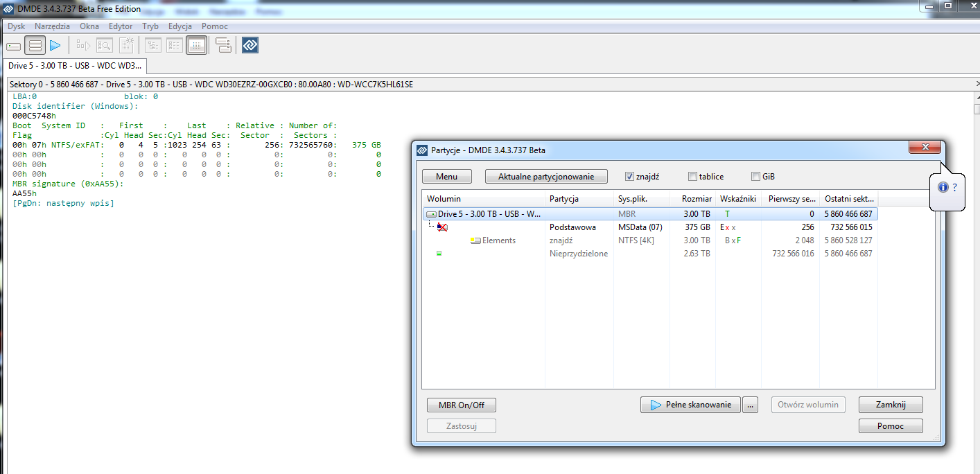
Task: Start full scan via blue play toolbar icon
Action: [55, 46]
